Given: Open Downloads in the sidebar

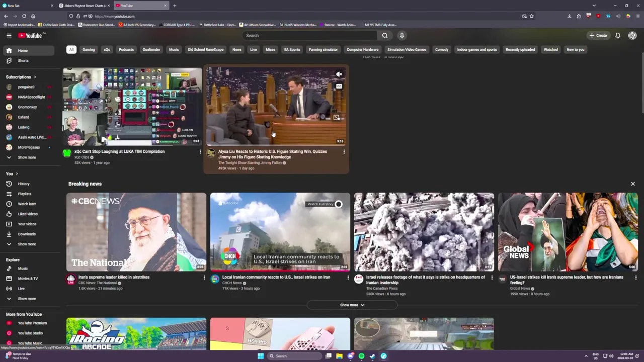Looking at the screenshot, I should [x=28, y=234].
